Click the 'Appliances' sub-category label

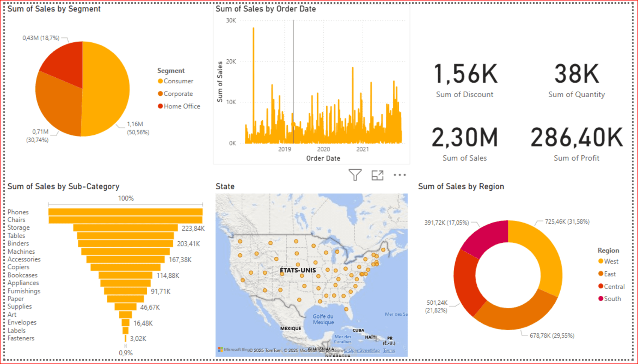pyautogui.click(x=23, y=283)
